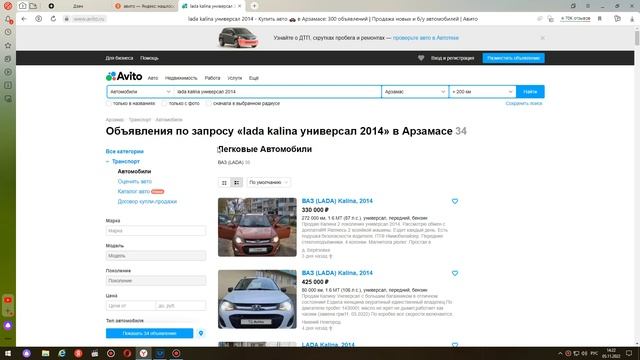Open the Помощь link
640x360 pixels.
149,58
